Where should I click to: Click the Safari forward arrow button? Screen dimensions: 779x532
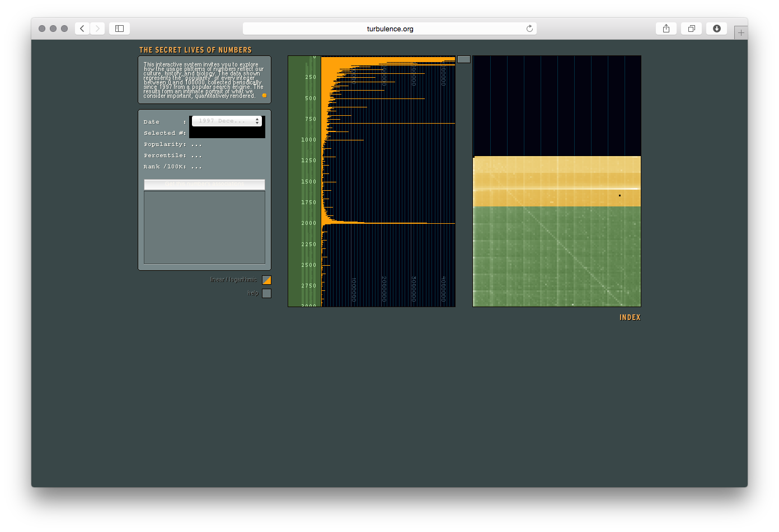[x=97, y=29]
